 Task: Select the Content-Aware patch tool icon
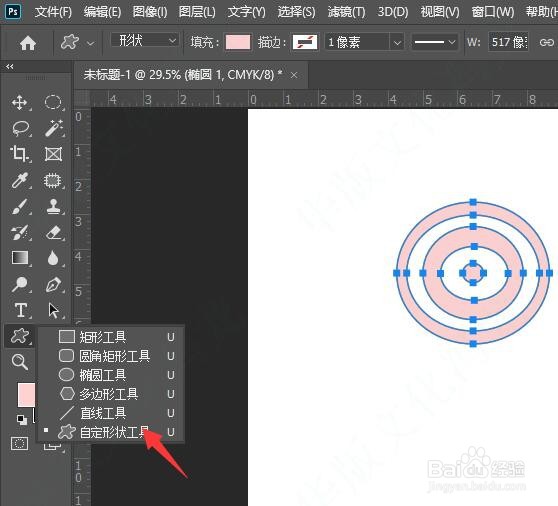coord(53,180)
